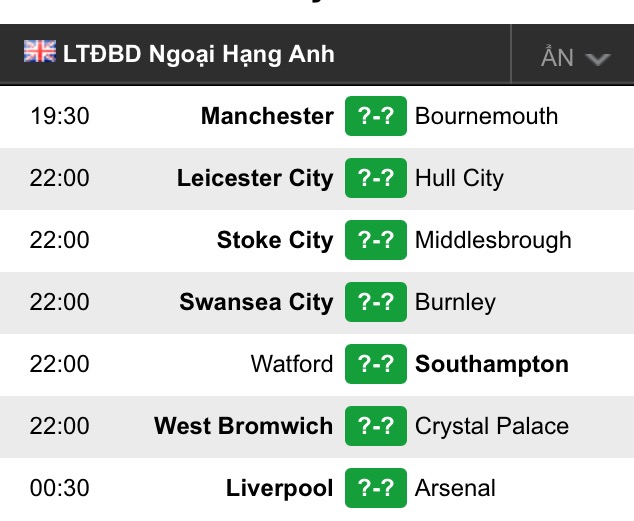Select the Crystal Palace team name
Screen dimensions: 634x521
[492, 426]
